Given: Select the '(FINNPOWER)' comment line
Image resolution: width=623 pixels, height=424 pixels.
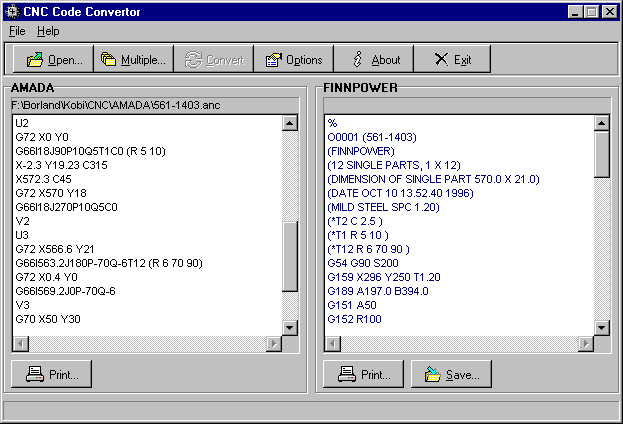Looking at the screenshot, I should 361,151.
